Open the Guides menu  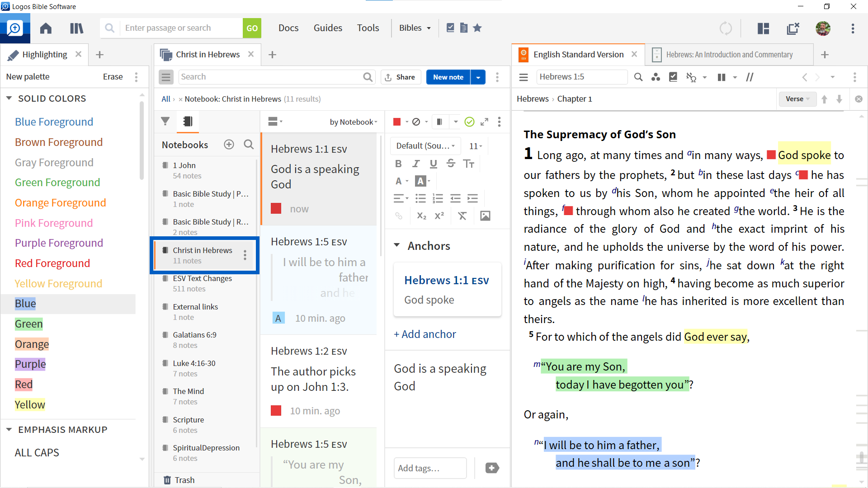point(328,28)
